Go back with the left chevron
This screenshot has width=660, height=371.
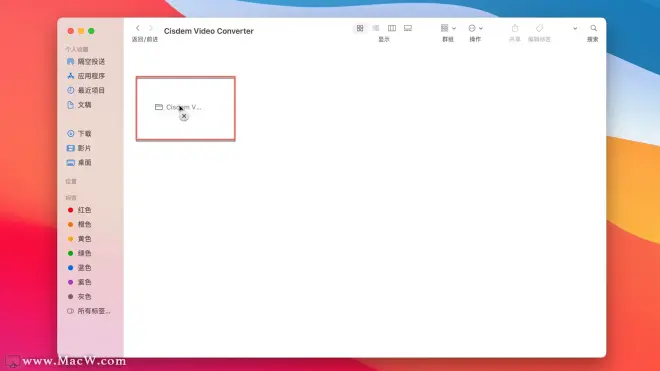(138, 28)
